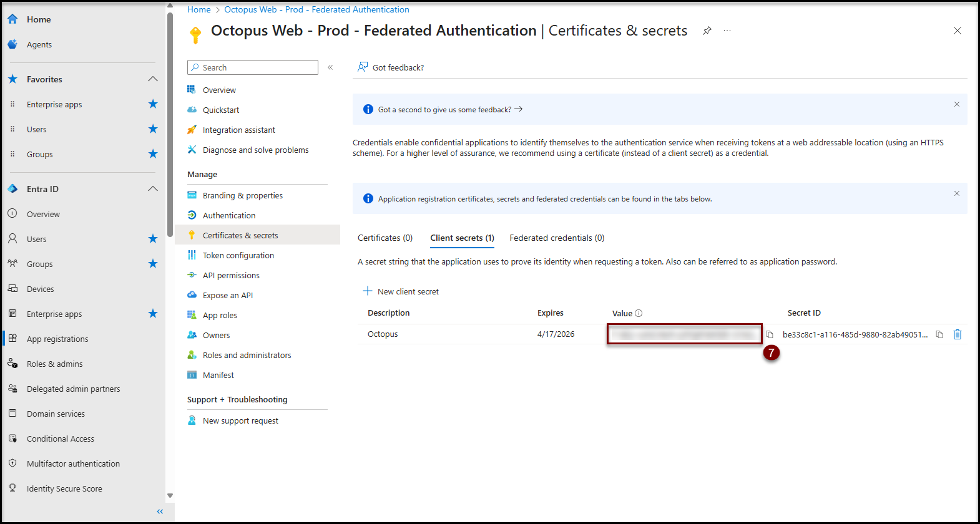
Task: Pin this blade using the pin icon
Action: (x=707, y=31)
